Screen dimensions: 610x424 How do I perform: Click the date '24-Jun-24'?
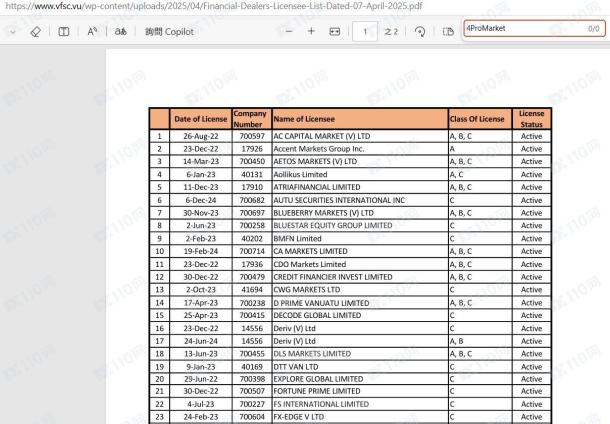(x=201, y=341)
